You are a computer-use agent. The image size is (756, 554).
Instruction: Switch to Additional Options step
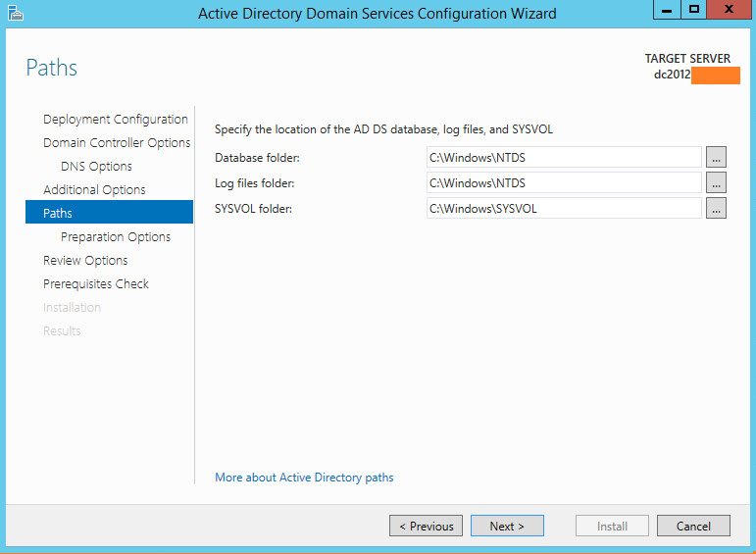[94, 190]
